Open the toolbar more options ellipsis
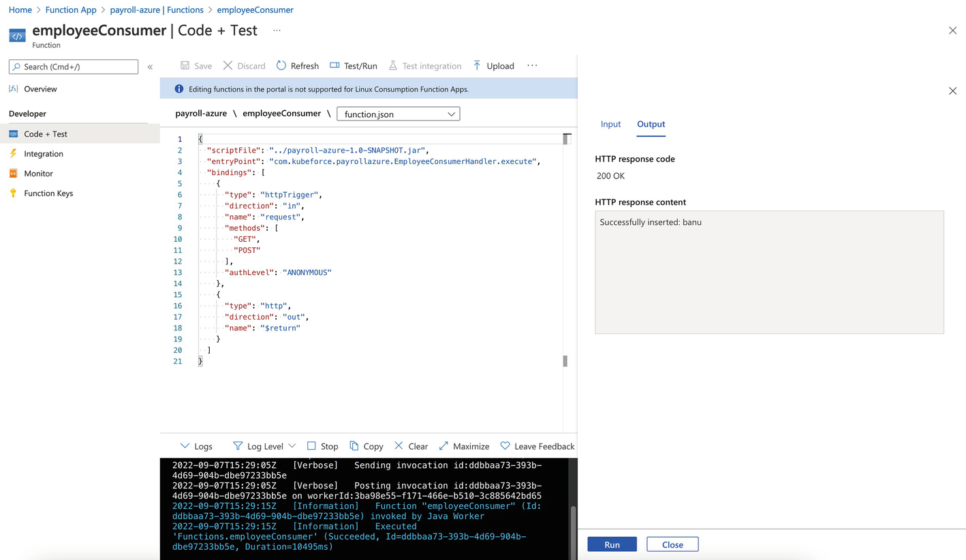The image size is (966, 560). 532,65
